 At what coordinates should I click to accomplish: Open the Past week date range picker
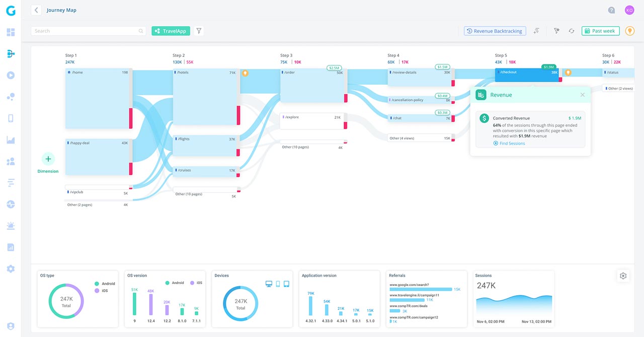[600, 31]
